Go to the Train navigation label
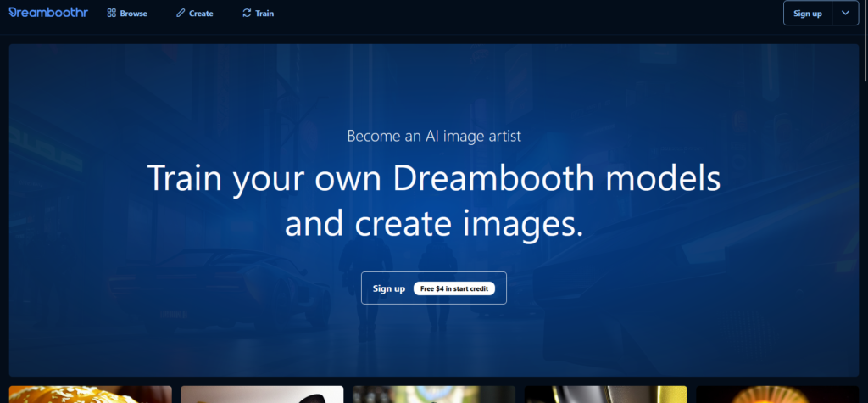 tap(264, 14)
